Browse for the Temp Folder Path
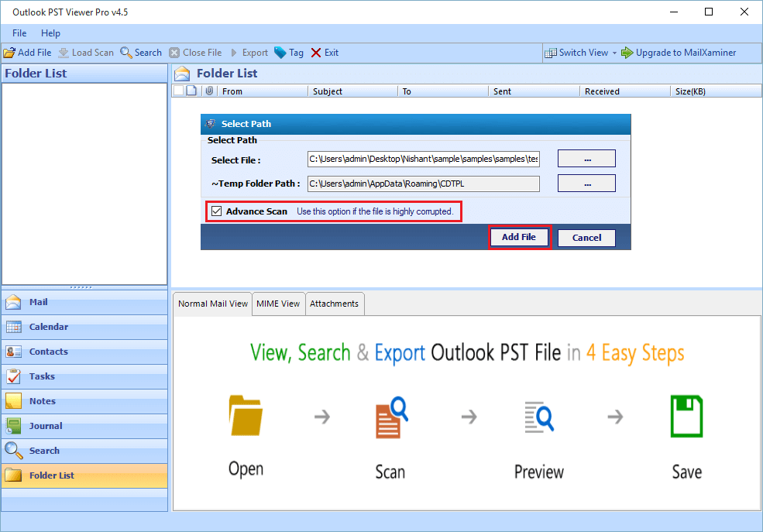The width and height of the screenshot is (763, 532). tap(586, 184)
